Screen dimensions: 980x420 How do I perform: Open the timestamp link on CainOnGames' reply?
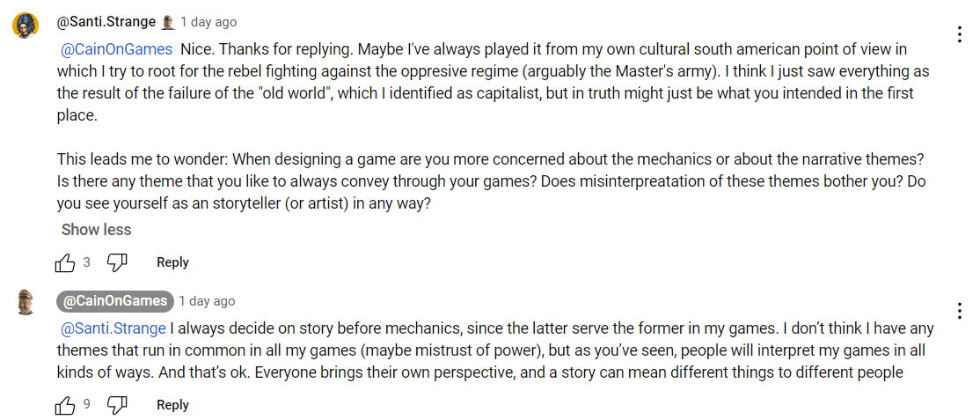[207, 301]
